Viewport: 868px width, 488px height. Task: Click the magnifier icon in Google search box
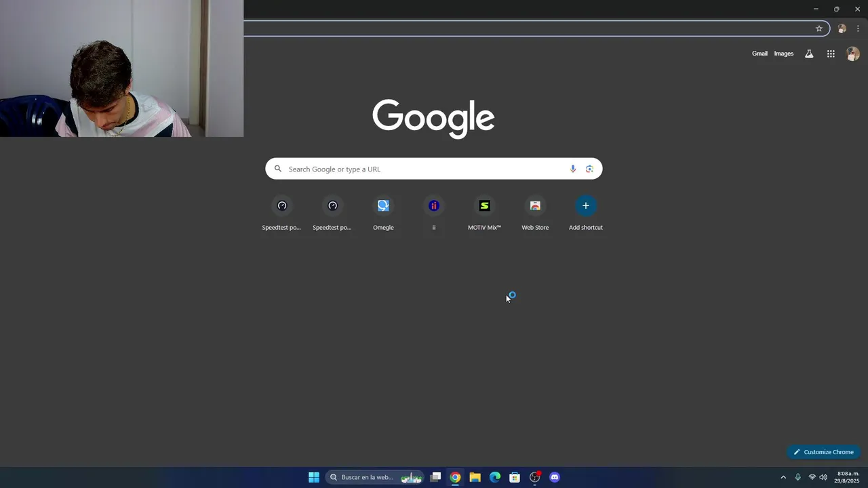pyautogui.click(x=277, y=169)
